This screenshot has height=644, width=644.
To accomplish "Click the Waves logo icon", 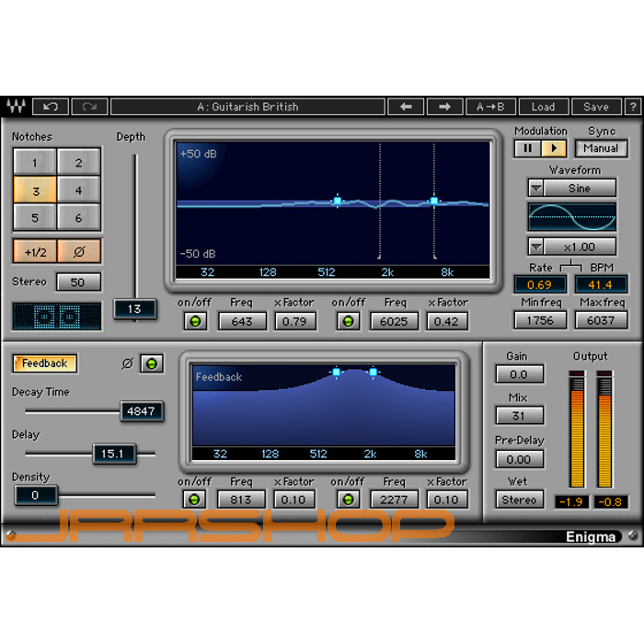I will (x=16, y=107).
